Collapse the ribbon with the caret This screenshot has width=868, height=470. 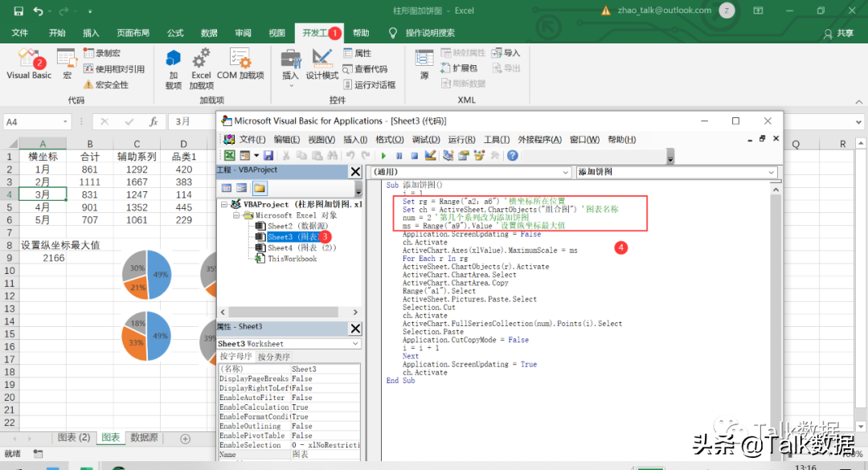858,102
